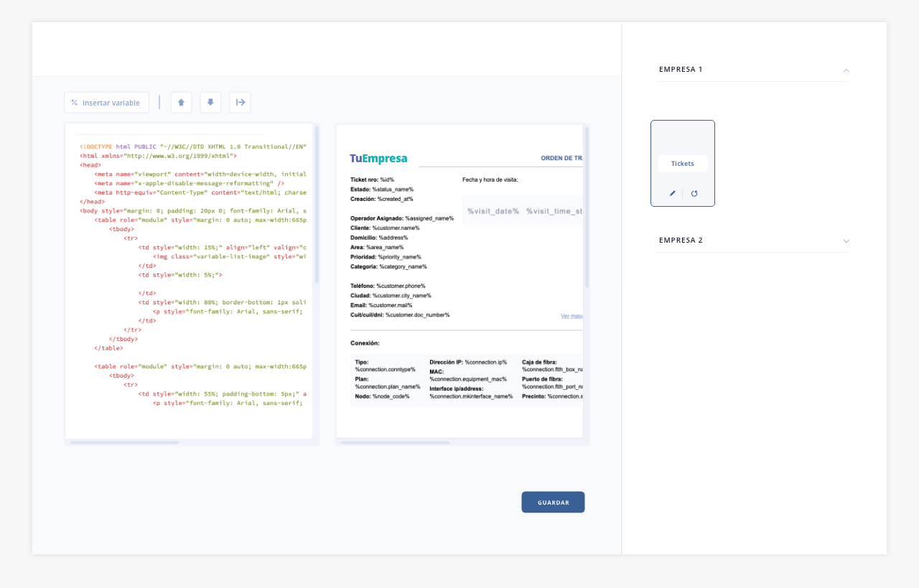The height and width of the screenshot is (588, 919).
Task: Expand the EMPRESA 2 section chevron
Action: [x=846, y=241]
